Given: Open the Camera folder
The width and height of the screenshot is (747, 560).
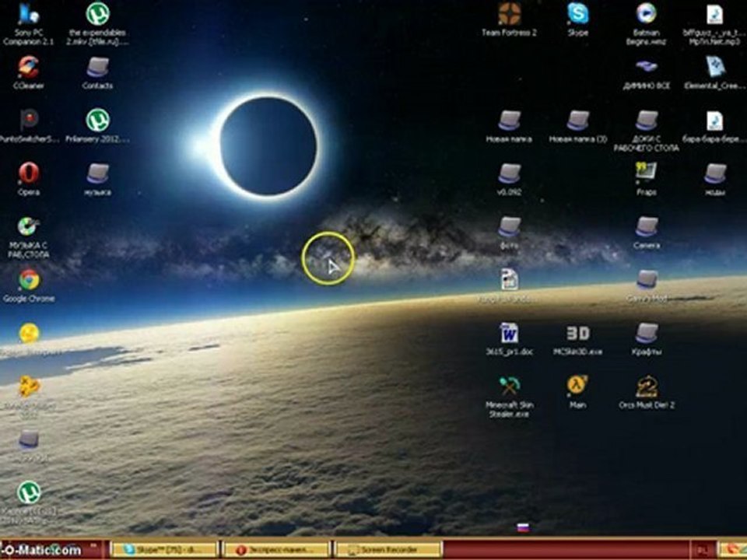Looking at the screenshot, I should coord(647,226).
